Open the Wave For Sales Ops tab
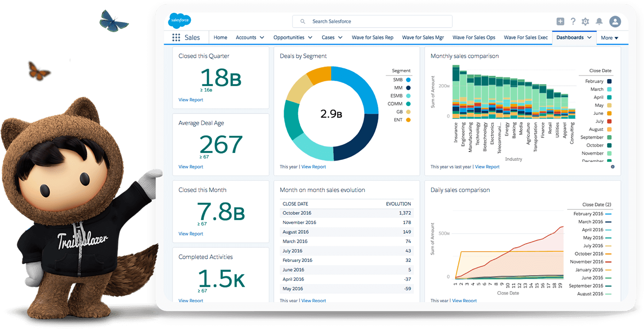Image resolution: width=644 pixels, height=330 pixels. [474, 38]
